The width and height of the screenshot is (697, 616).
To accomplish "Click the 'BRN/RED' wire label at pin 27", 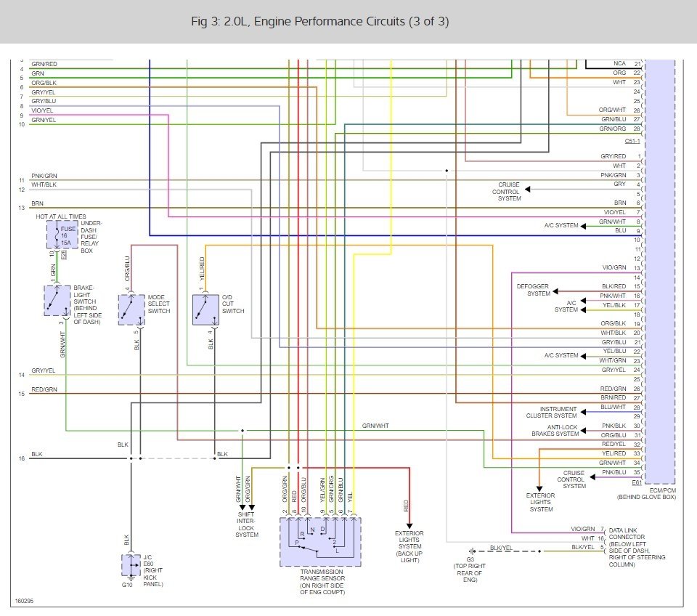I will (613, 397).
